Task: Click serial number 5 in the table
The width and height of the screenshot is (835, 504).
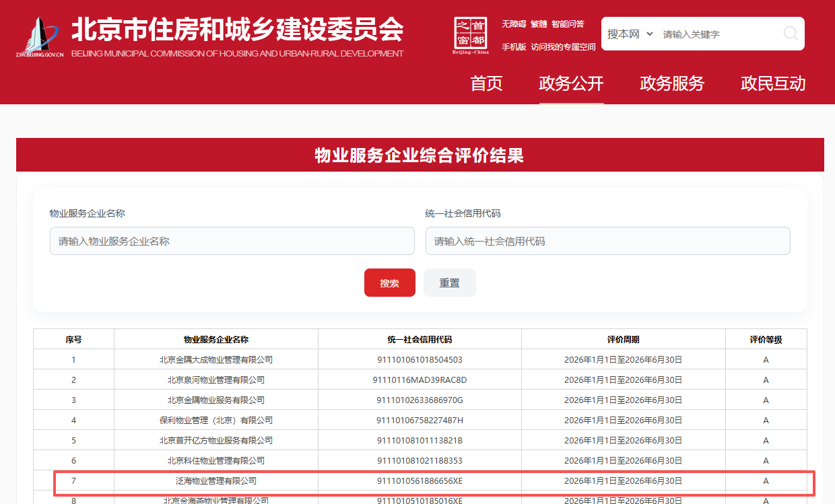Action: (74, 440)
